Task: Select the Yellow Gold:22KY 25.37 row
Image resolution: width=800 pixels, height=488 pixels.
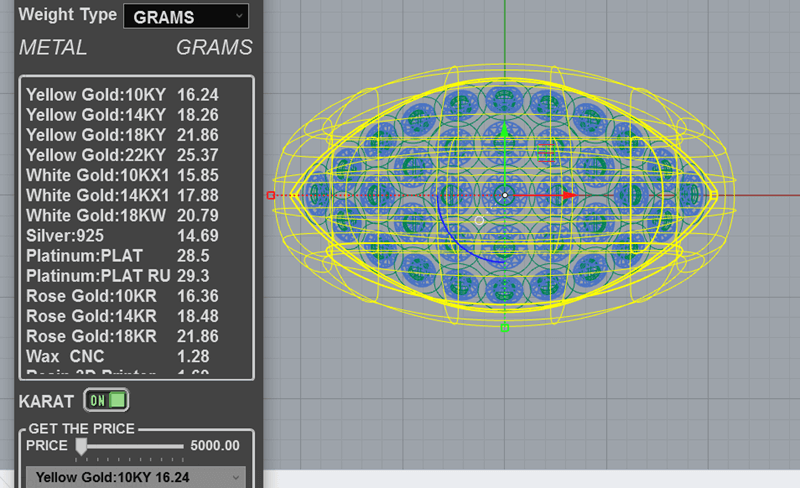Action: tap(122, 155)
